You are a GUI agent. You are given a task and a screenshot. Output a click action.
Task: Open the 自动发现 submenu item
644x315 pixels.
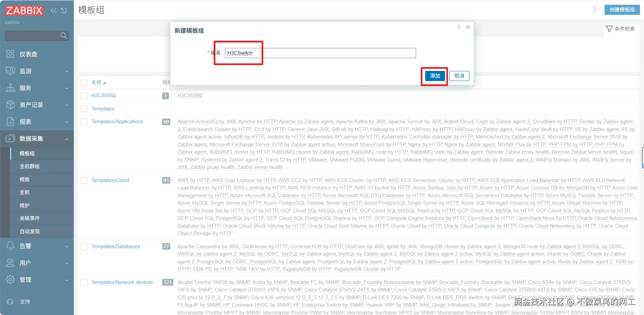tap(42, 231)
